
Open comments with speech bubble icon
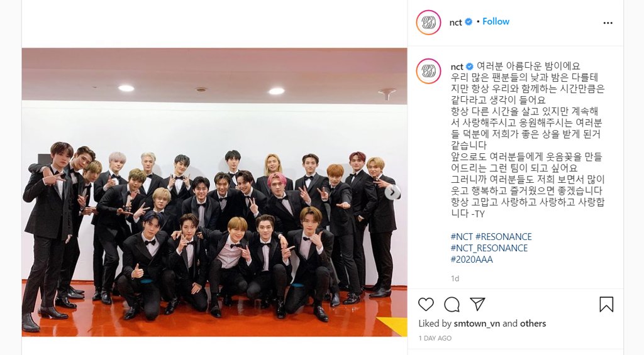452,304
